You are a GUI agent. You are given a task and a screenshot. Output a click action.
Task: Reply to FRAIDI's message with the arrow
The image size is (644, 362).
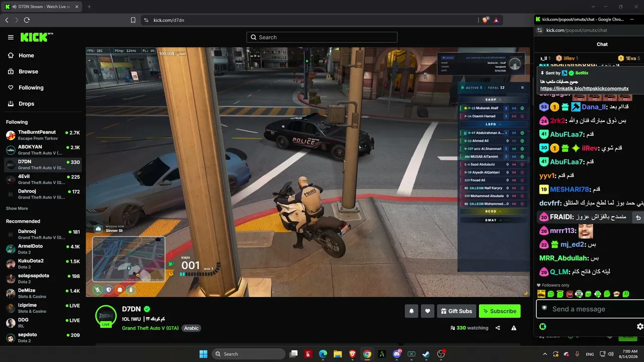[638, 217]
